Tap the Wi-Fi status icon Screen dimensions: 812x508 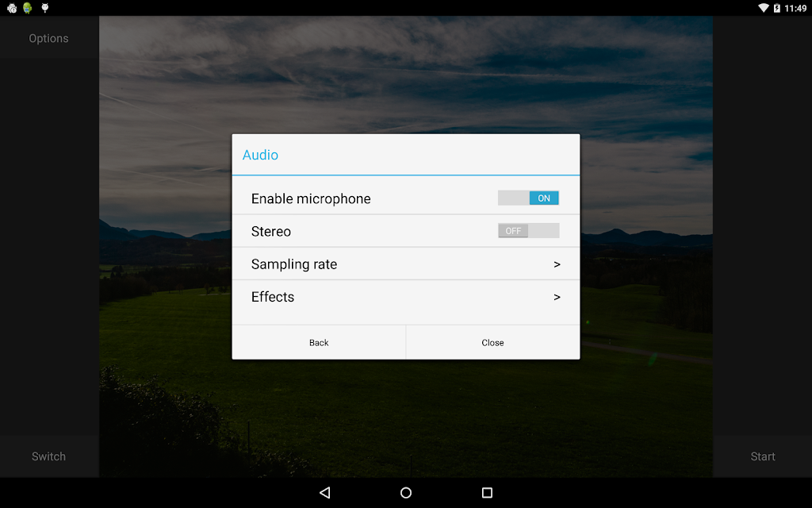pyautogui.click(x=764, y=8)
